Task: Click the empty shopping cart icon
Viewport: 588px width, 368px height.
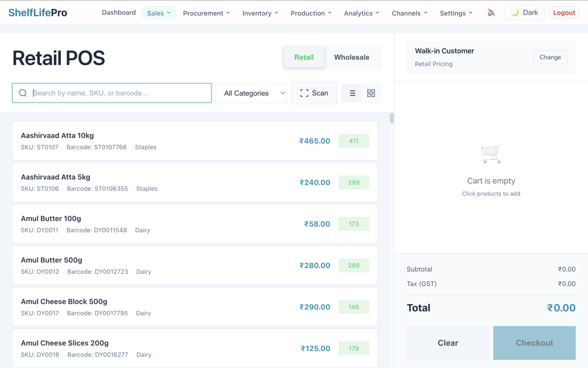Action: tap(490, 154)
